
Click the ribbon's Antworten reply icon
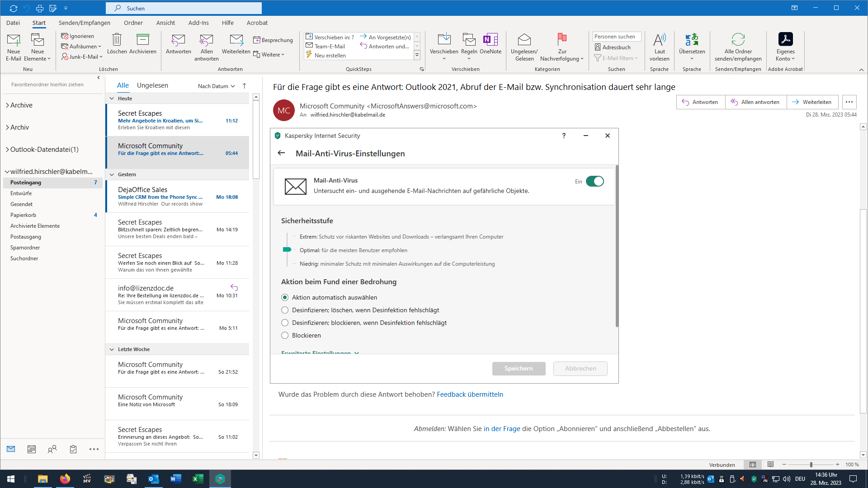tap(178, 40)
